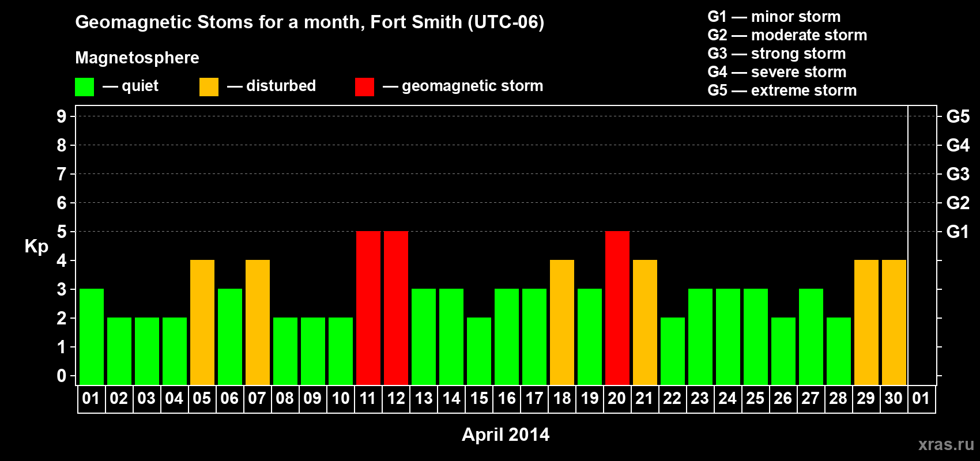The image size is (980, 461).
Task: Click the red geomagnetic storm legend swatch
Action: point(364,87)
